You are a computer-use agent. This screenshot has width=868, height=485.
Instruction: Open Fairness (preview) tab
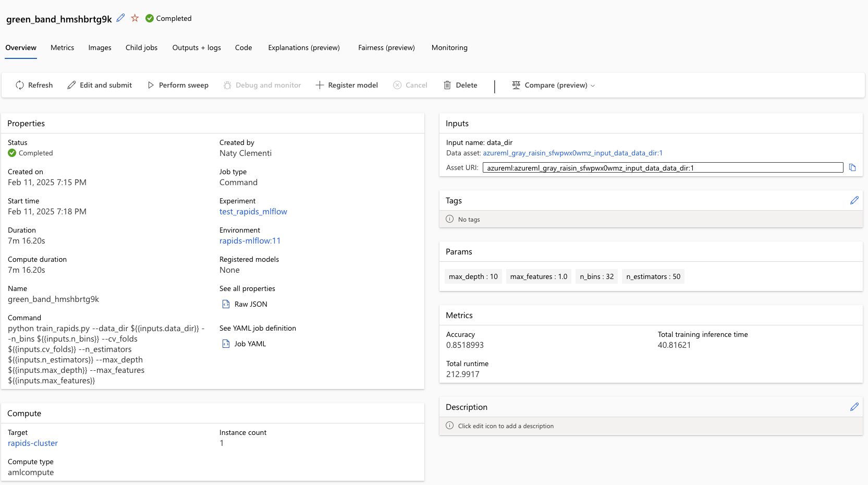[x=386, y=47]
